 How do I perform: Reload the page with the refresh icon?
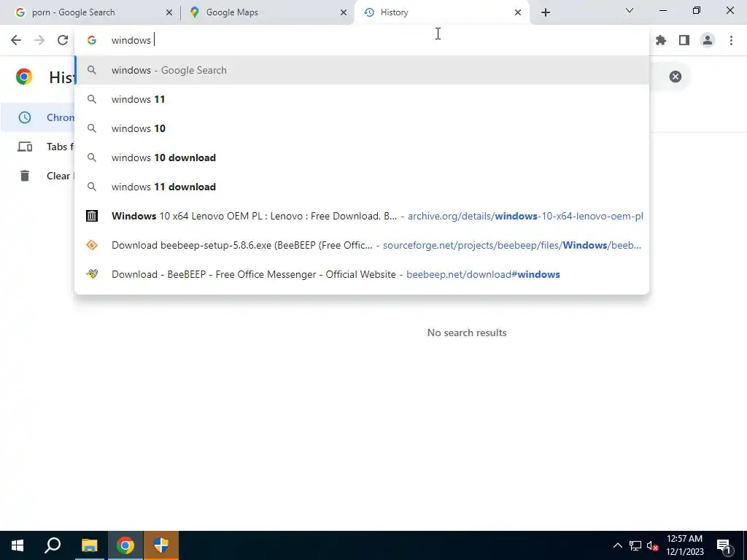pos(63,41)
